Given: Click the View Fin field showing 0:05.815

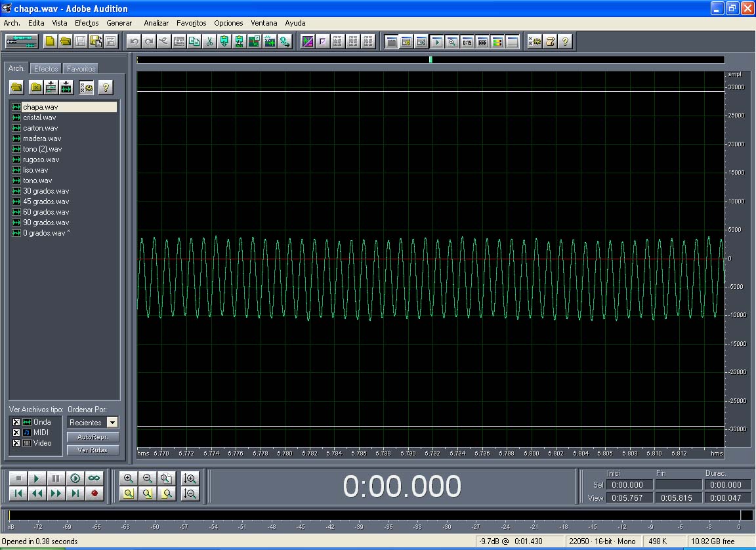Looking at the screenshot, I should coord(679,497).
